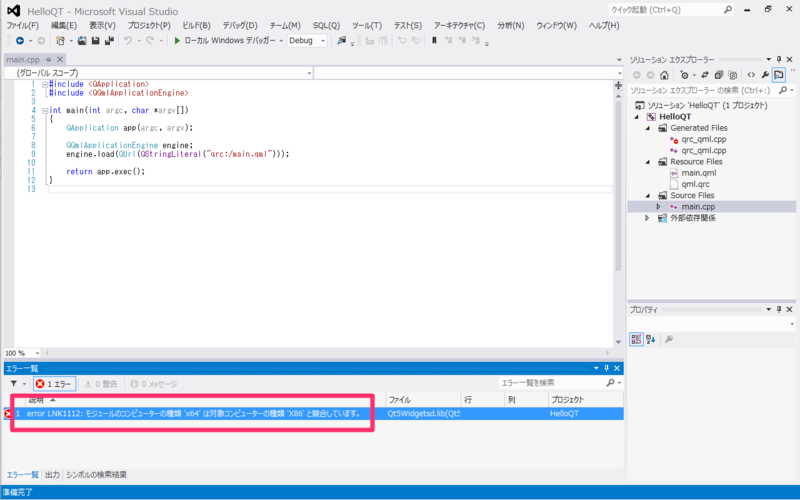Open the ツール(T) menu
Viewport: 800px width, 500px height.
click(367, 25)
